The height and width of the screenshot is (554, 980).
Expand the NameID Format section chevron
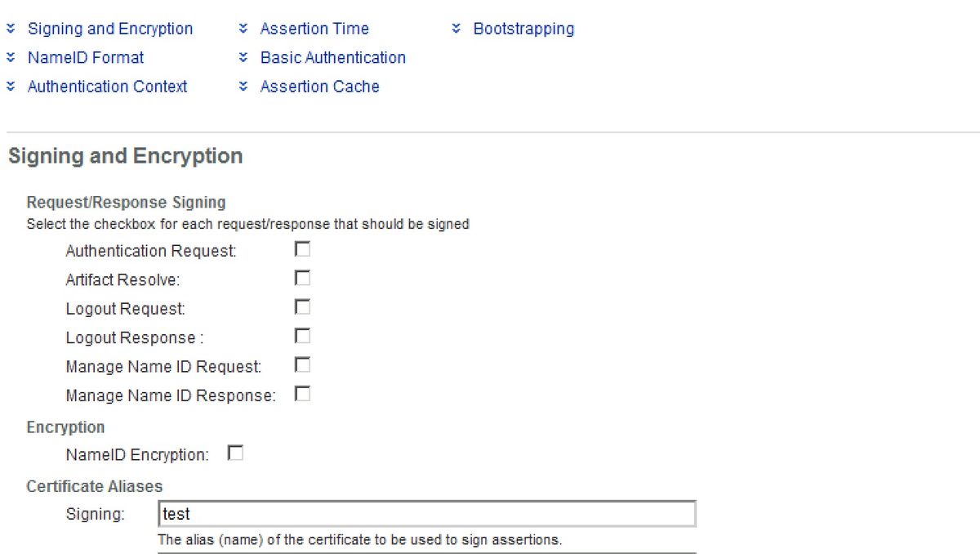click(10, 57)
